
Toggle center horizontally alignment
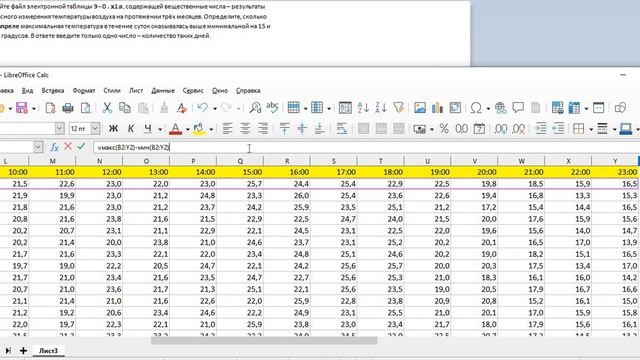click(245, 129)
